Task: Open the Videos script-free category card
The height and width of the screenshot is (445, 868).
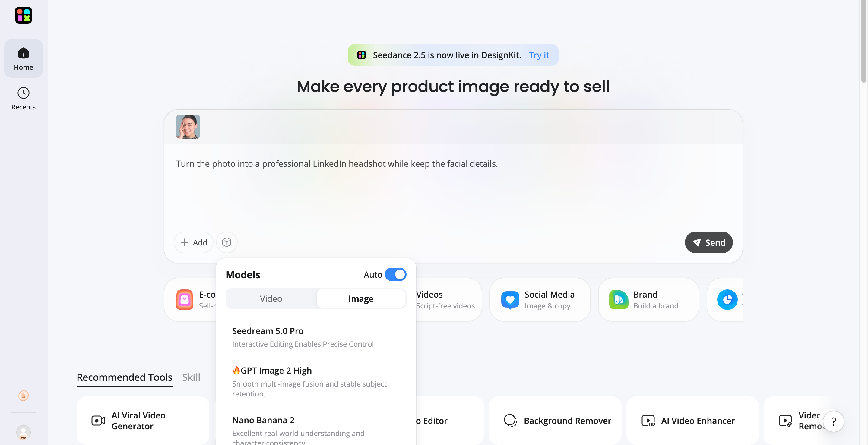Action: click(x=448, y=299)
